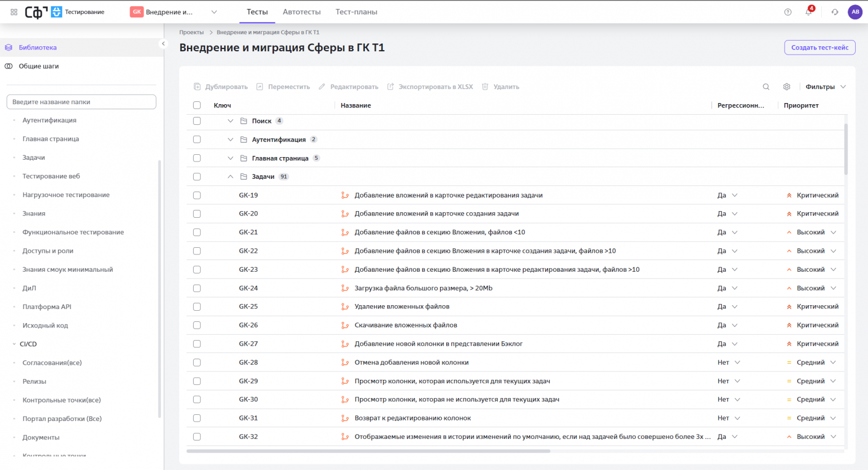Image resolution: width=868 pixels, height=470 pixels.
Task: Click the help question mark icon
Action: pyautogui.click(x=788, y=12)
